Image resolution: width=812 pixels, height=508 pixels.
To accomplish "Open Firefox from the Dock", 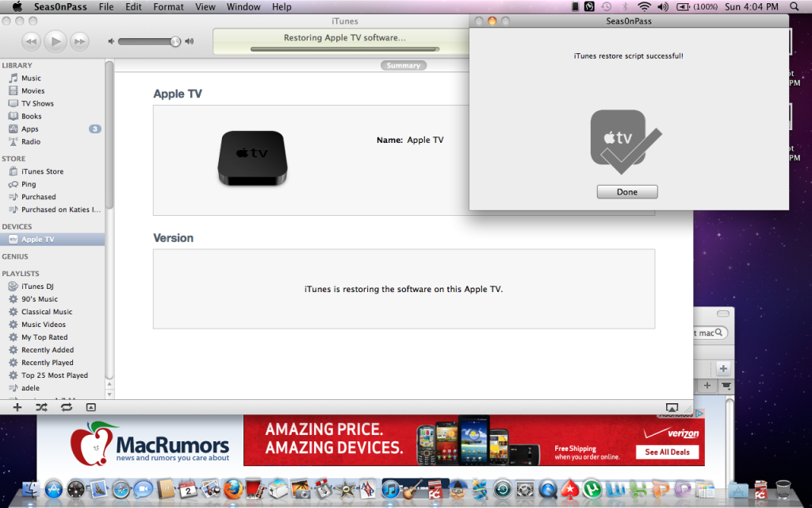I will [x=234, y=489].
